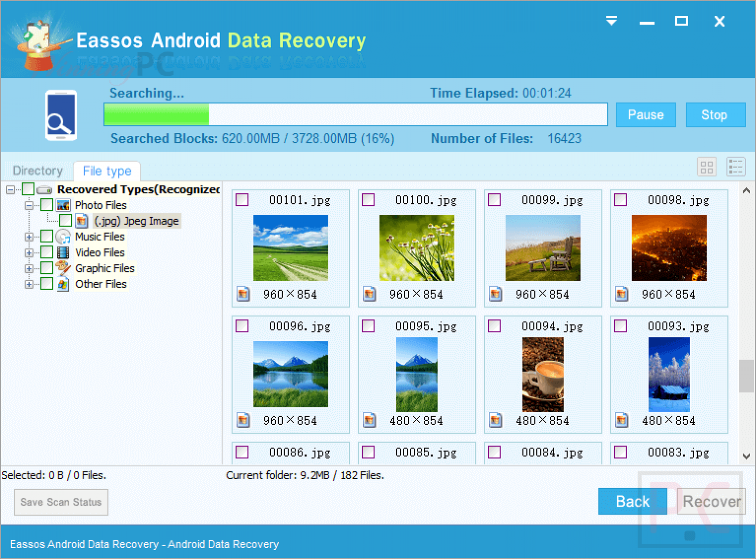Click the green scan progress bar
This screenshot has height=559, width=756.
point(355,114)
